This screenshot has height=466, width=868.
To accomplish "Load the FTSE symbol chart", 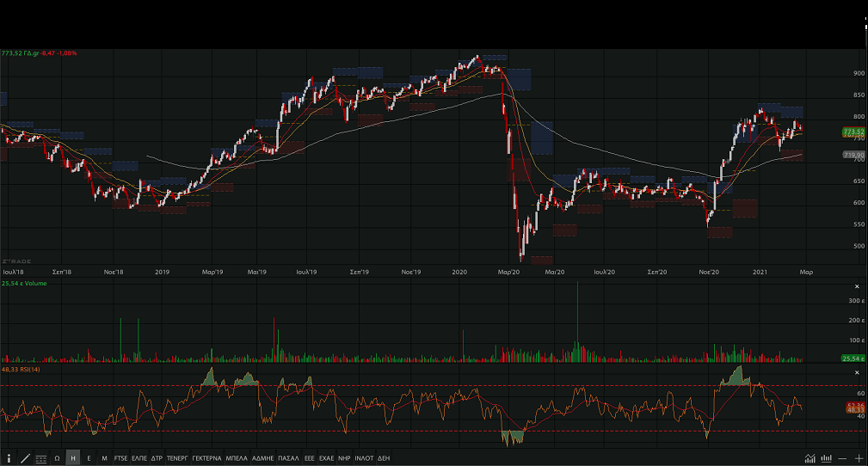I will click(121, 458).
